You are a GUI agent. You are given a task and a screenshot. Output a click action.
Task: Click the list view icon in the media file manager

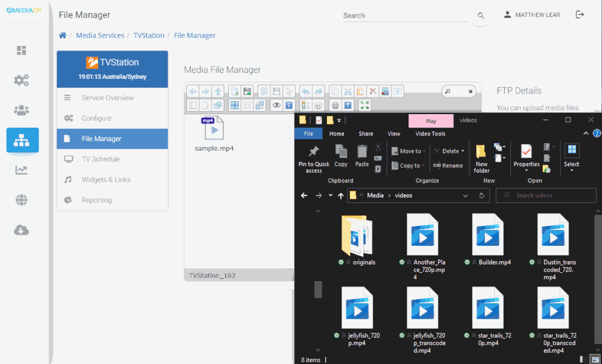tap(306, 105)
